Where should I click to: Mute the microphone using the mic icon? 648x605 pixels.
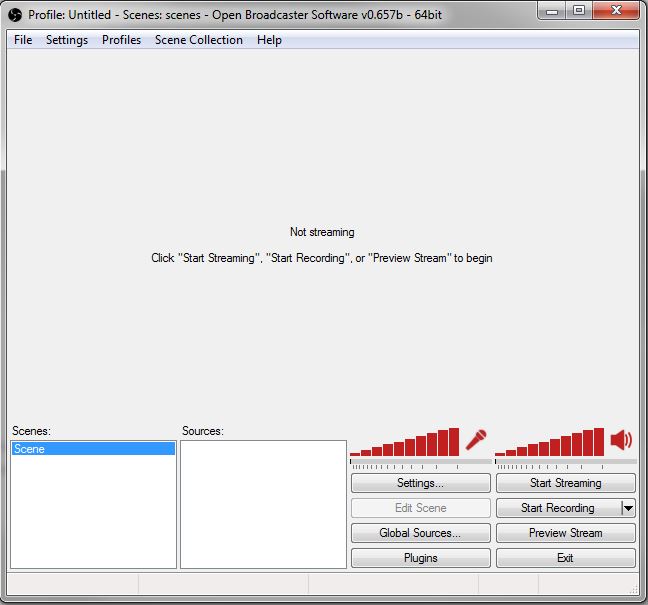476,440
